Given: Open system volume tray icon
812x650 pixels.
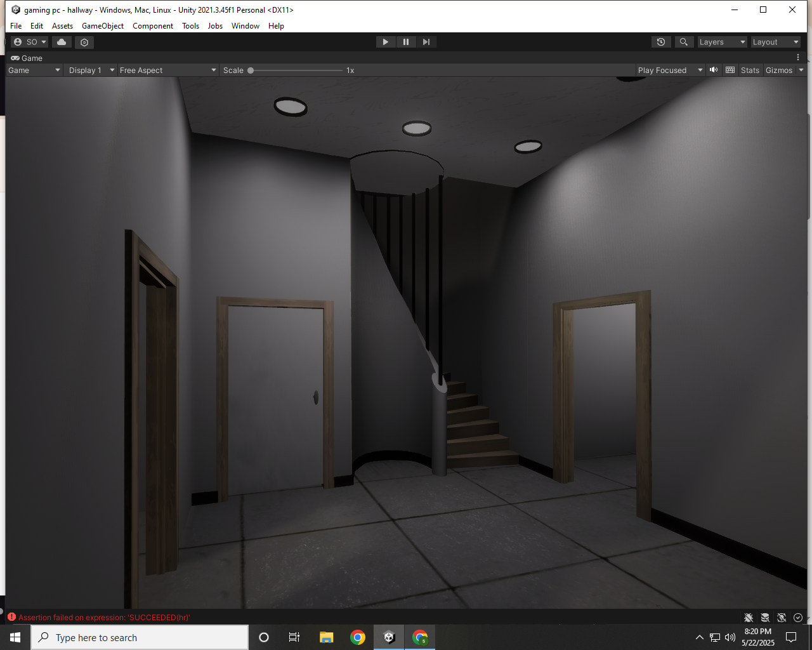Looking at the screenshot, I should point(730,637).
